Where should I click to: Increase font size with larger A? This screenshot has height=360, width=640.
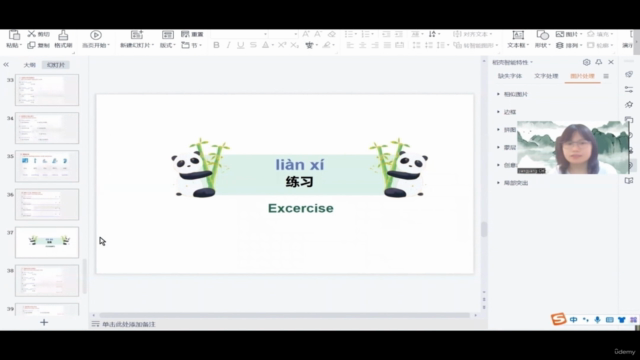(306, 34)
